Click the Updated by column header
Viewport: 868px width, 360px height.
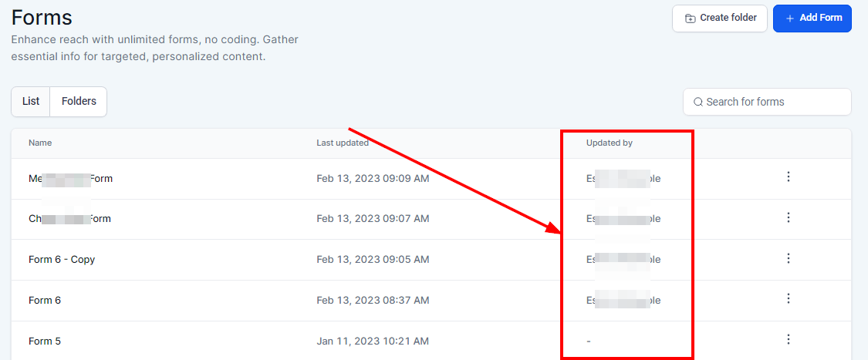point(609,143)
